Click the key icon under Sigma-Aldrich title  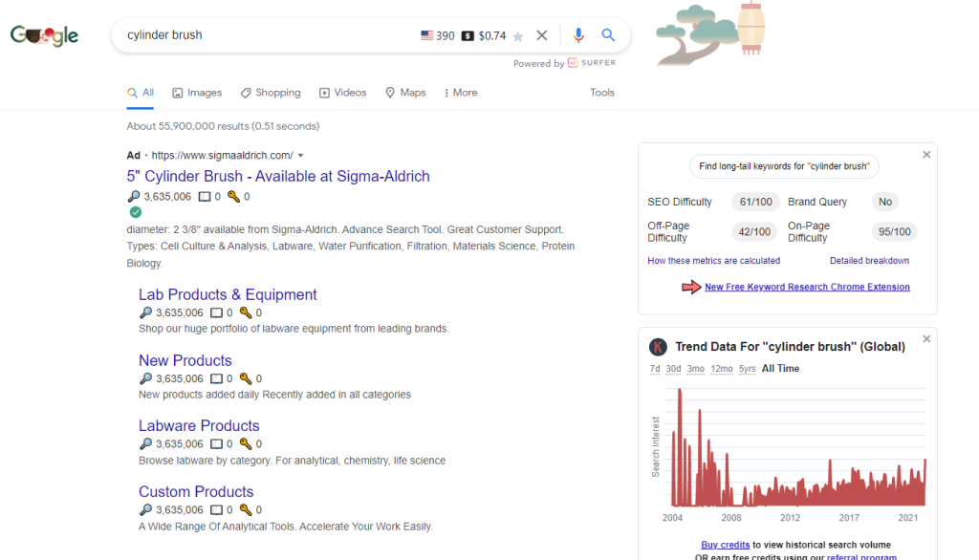click(x=233, y=197)
